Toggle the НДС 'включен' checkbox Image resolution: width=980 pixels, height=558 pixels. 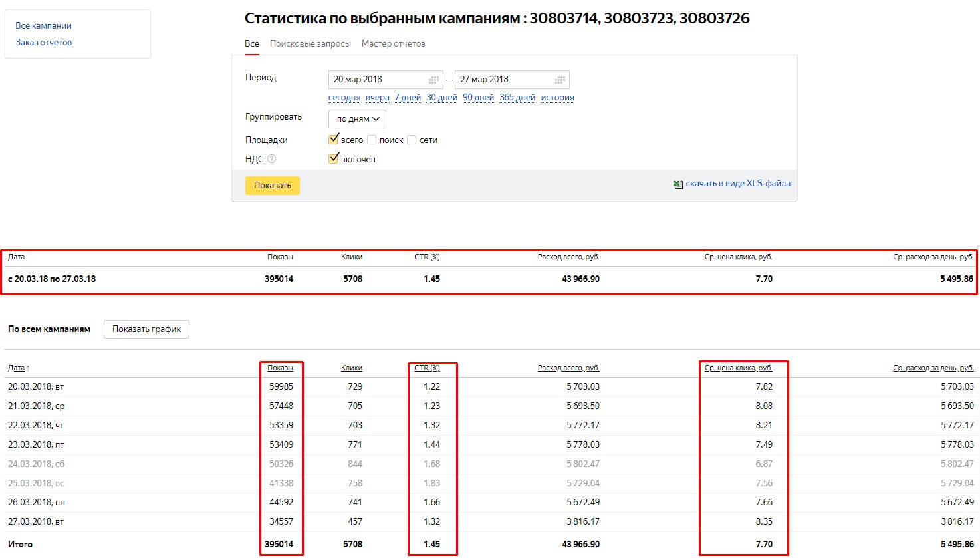tap(334, 159)
